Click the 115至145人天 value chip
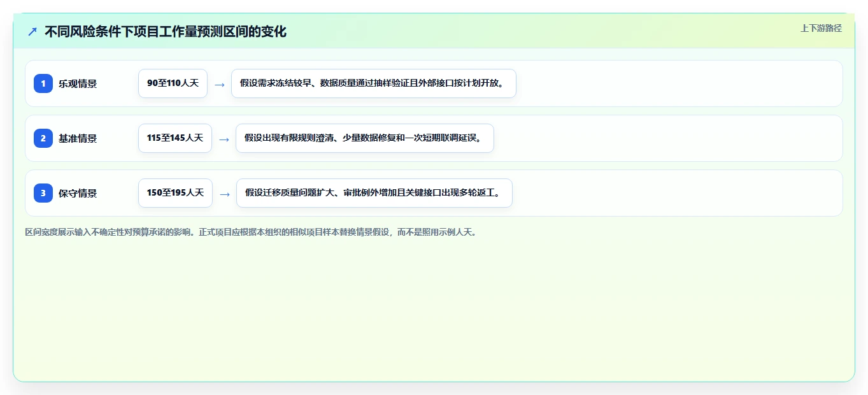This screenshot has height=395, width=868. click(175, 138)
